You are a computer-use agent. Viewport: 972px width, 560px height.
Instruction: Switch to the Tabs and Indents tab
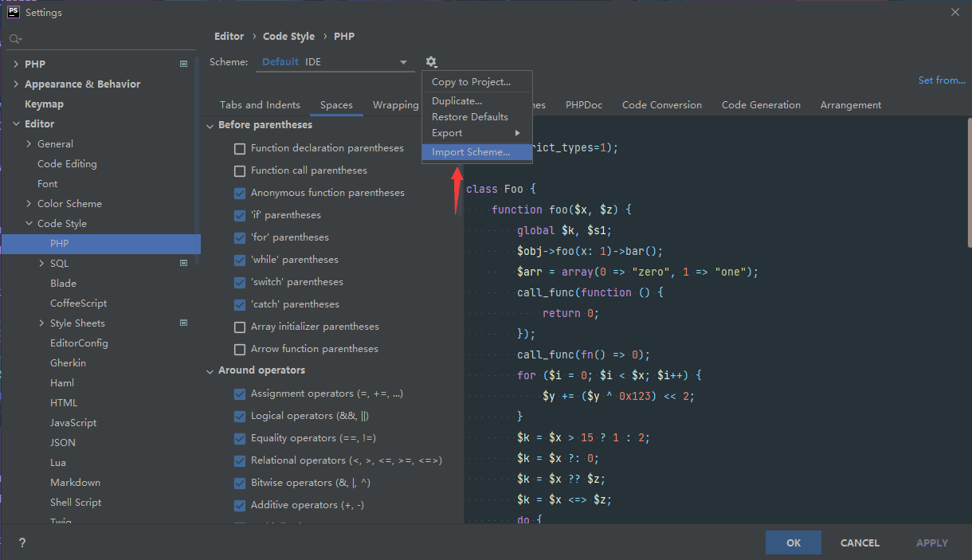click(x=260, y=105)
